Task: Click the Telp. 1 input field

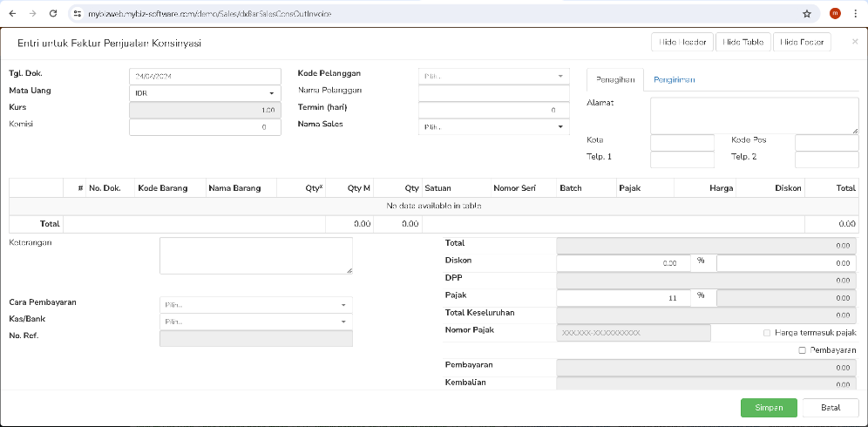Action: pyautogui.click(x=682, y=159)
